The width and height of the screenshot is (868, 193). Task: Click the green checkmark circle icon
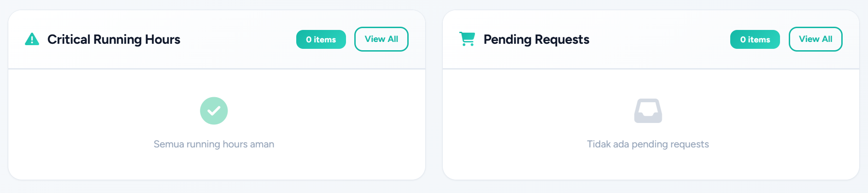pyautogui.click(x=214, y=111)
